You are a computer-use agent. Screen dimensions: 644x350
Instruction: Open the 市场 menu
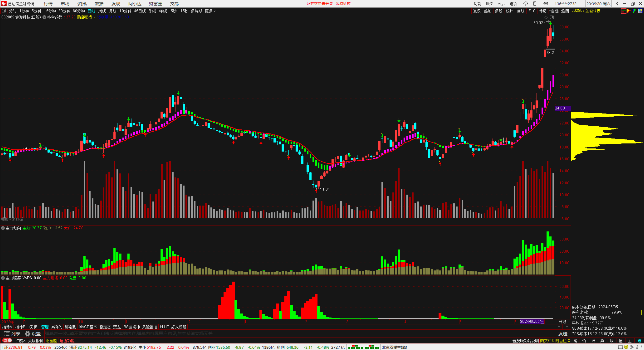coord(65,4)
